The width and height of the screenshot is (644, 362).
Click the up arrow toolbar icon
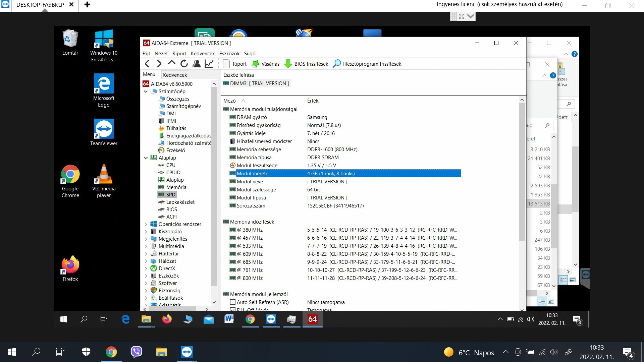[x=171, y=63]
